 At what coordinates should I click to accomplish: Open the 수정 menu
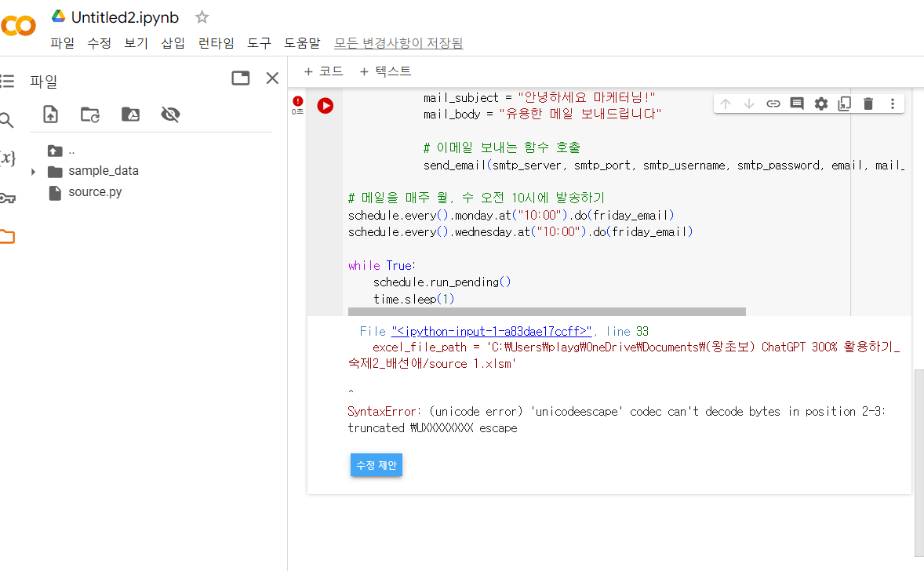coord(99,43)
